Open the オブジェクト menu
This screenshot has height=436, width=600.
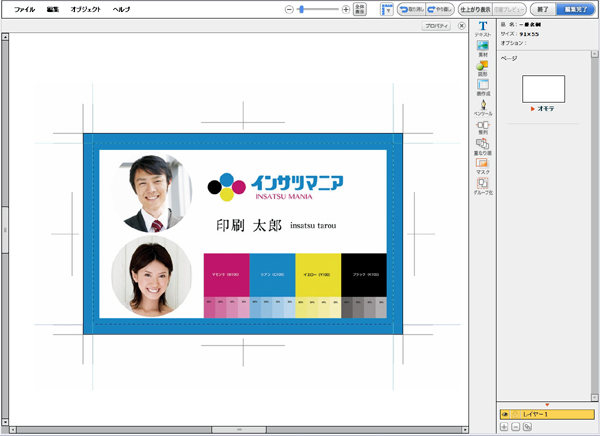coord(86,10)
